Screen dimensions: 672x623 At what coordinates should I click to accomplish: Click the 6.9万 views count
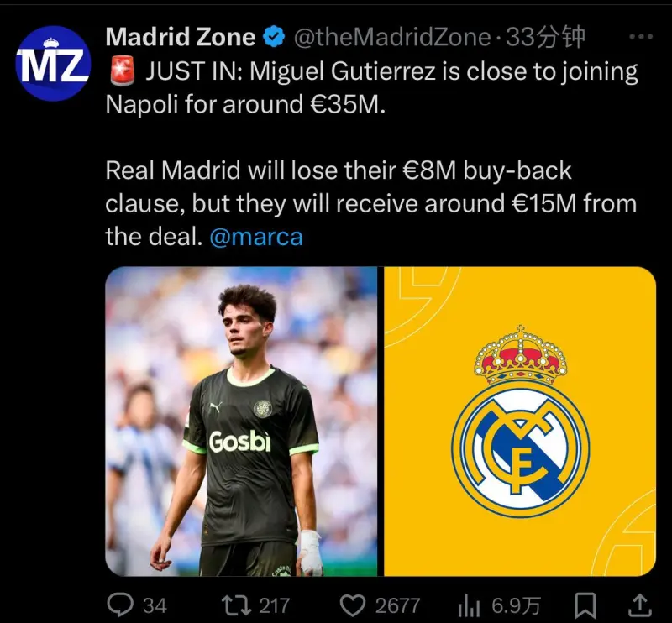[x=516, y=606]
